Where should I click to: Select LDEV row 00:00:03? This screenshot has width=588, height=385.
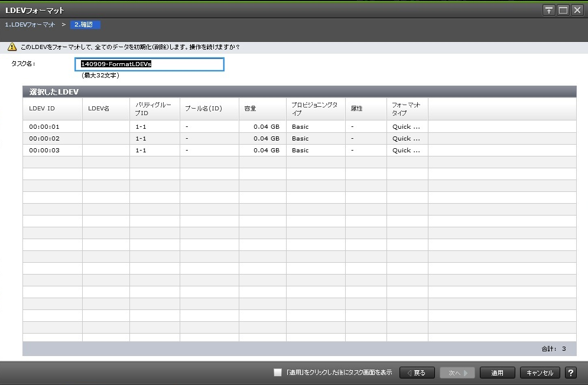point(299,151)
